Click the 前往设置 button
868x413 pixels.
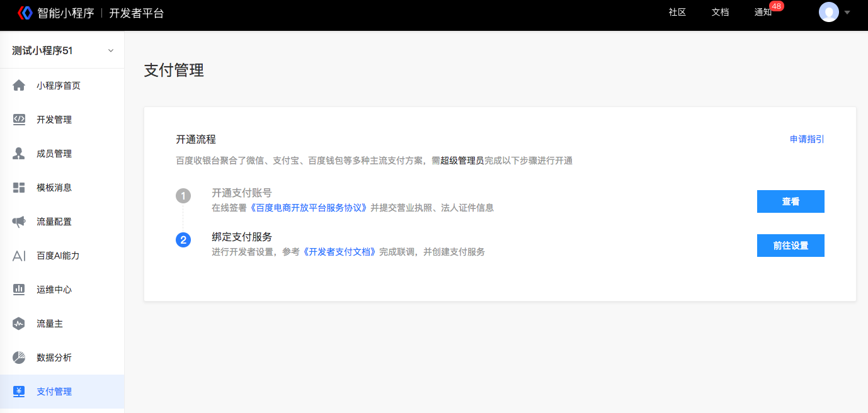791,246
